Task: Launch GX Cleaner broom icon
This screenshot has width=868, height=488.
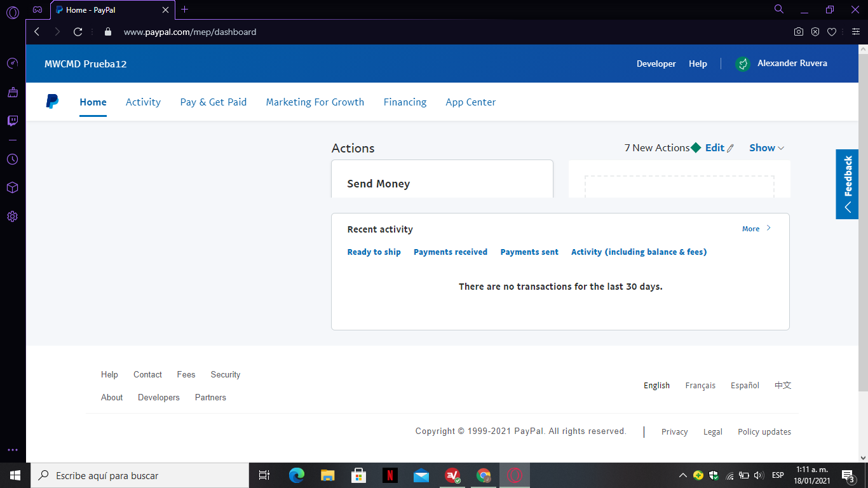Action: 12,92
